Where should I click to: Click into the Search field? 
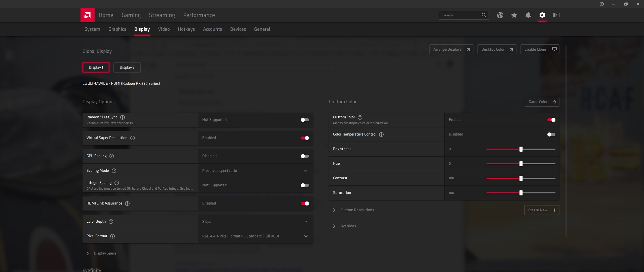460,15
